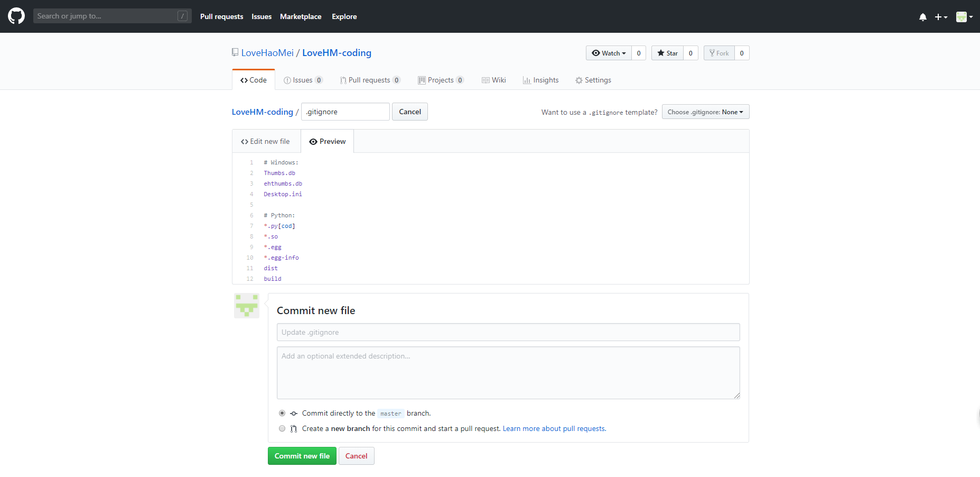Select the Preview tab
980x477 pixels.
point(328,141)
